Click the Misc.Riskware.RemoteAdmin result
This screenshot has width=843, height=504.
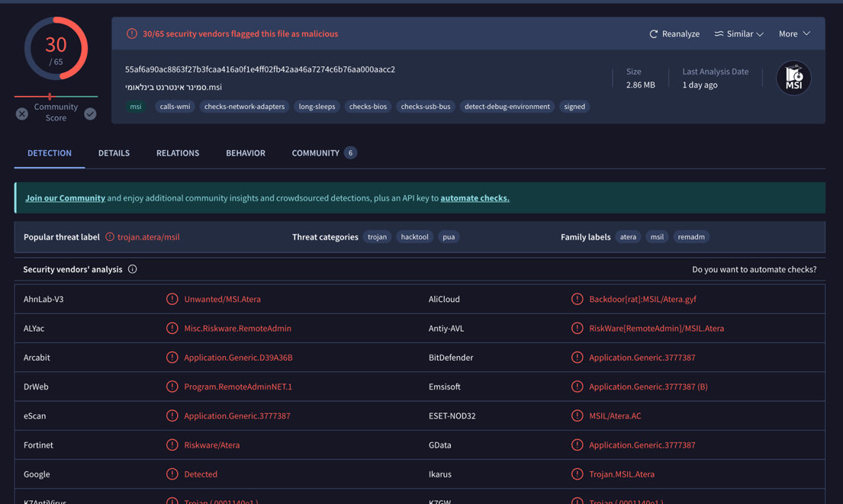click(237, 329)
